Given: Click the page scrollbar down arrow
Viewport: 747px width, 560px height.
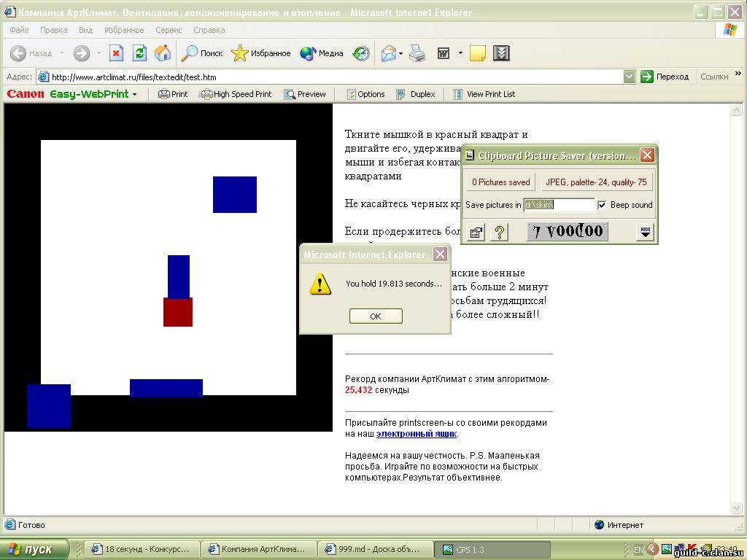Looking at the screenshot, I should tap(737, 508).
